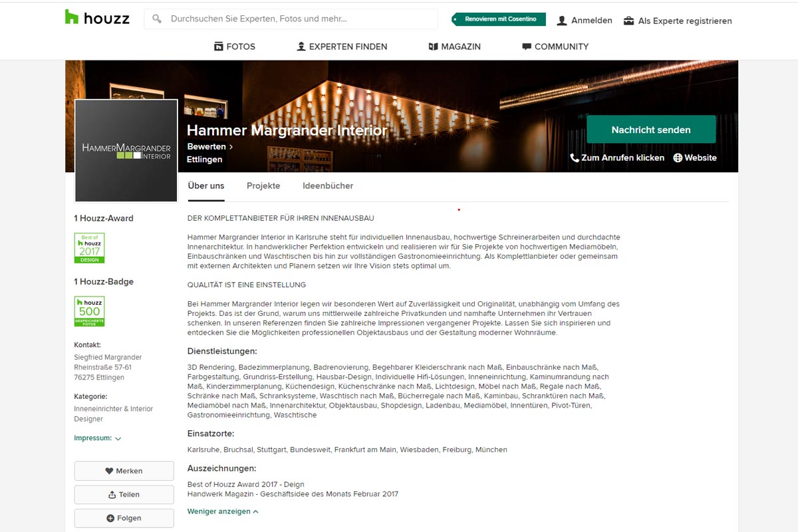Click the Inneneinrichter & Interior Designer category
This screenshot has height=532, width=798.
click(114, 414)
